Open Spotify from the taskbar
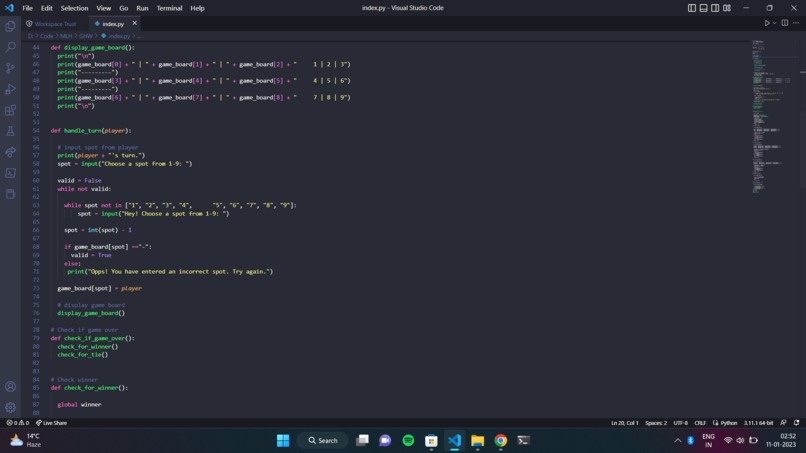 408,440
